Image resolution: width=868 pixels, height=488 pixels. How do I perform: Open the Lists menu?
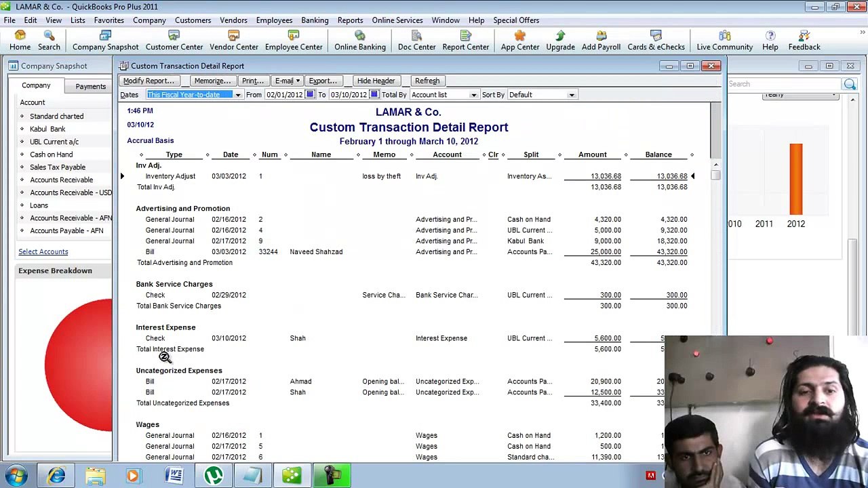coord(77,20)
